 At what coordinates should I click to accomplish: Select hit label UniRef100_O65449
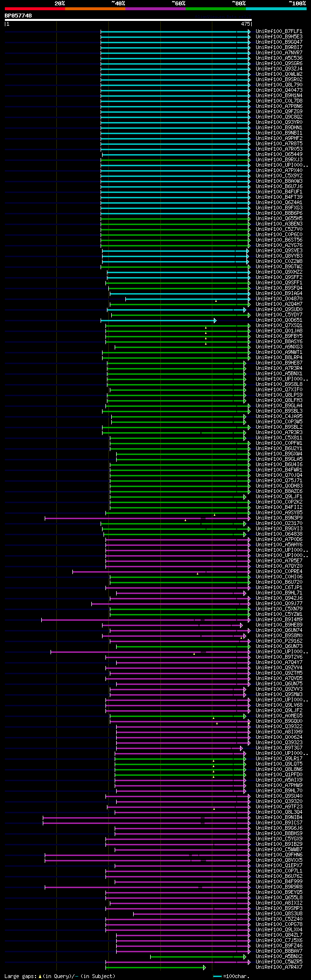(x=279, y=154)
